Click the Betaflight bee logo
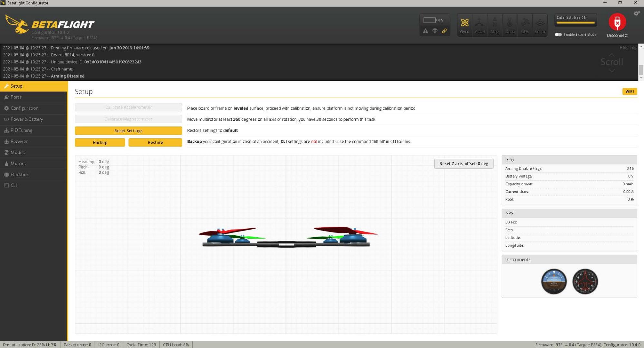644x348 pixels. (17, 24)
